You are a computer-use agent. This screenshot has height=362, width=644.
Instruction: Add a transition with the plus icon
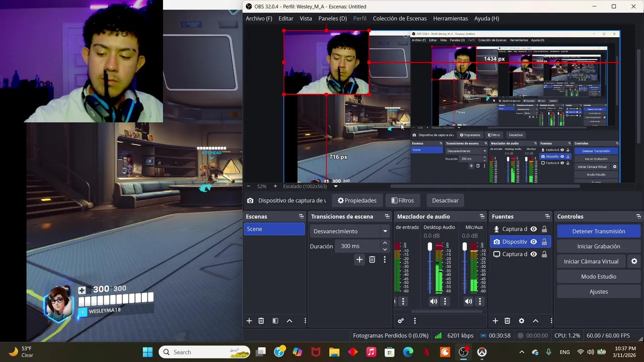pos(359,259)
